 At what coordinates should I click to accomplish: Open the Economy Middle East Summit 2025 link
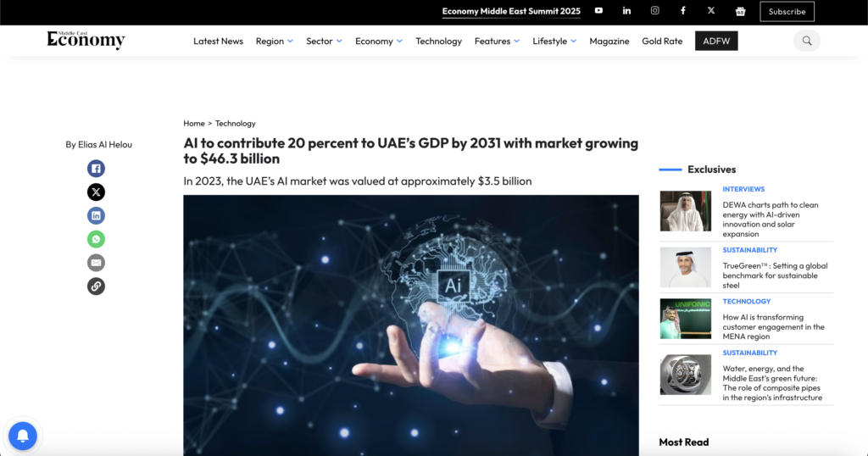tap(511, 12)
